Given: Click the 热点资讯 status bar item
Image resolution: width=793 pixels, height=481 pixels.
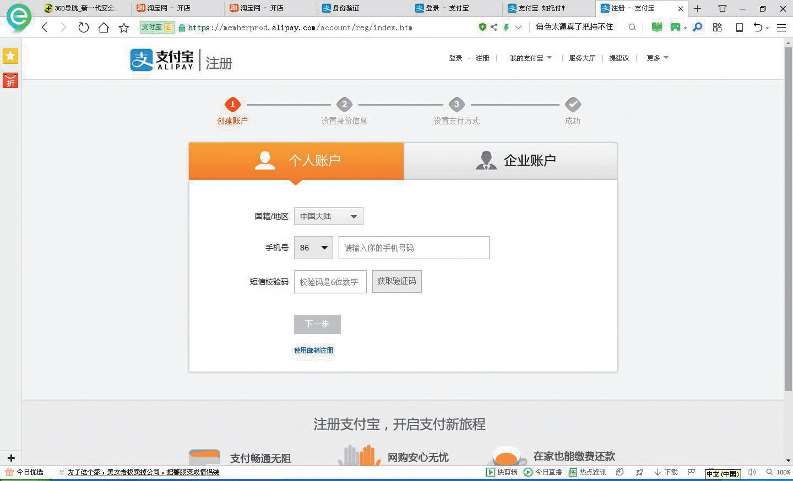Looking at the screenshot, I should pos(587,472).
